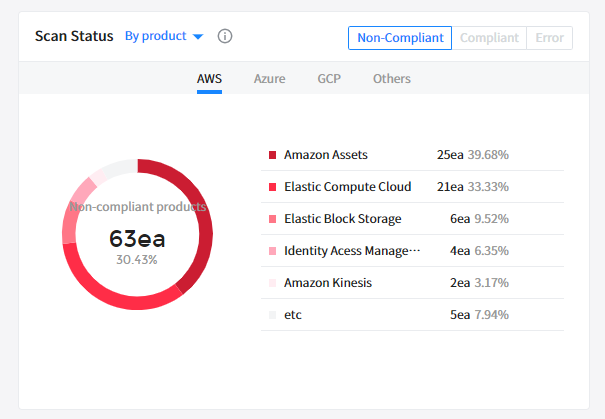605x419 pixels.
Task: Click the Identity Access Management legend swatch
Action: pos(272,251)
